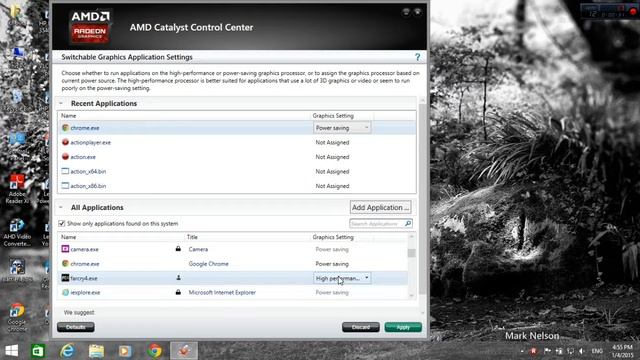Select the action.exe red icon
This screenshot has height=360, width=640.
point(65,157)
